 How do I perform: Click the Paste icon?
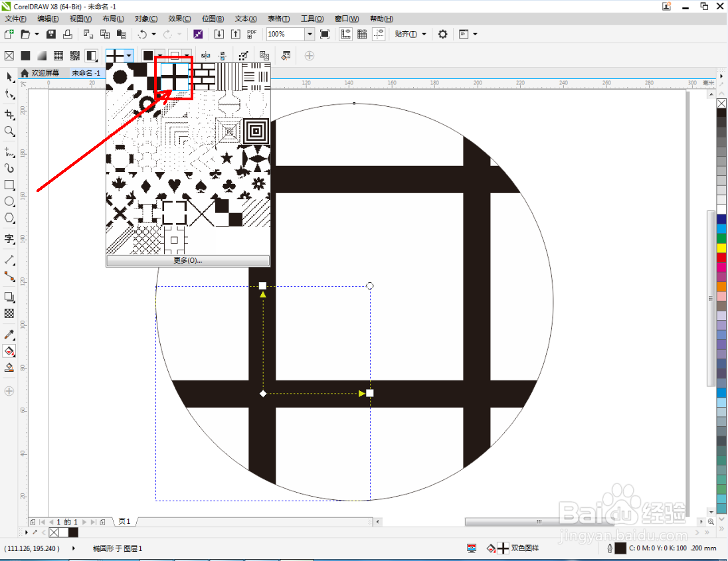[121, 34]
